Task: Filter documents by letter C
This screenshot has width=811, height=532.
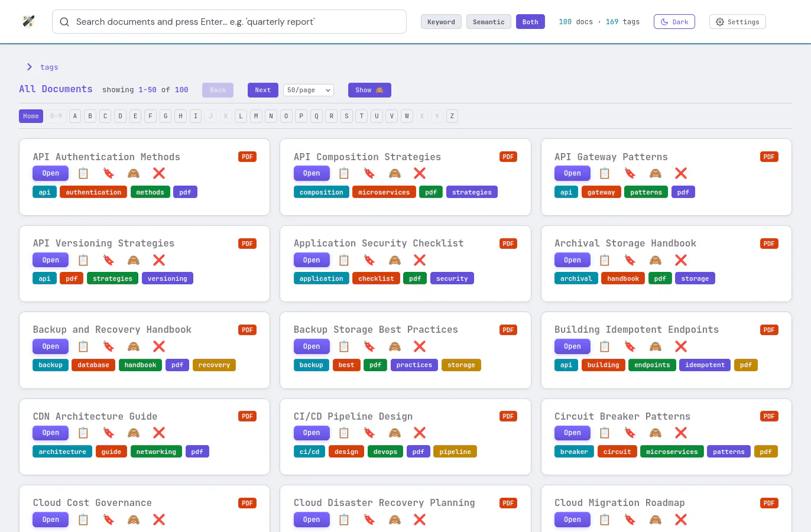Action: point(105,116)
